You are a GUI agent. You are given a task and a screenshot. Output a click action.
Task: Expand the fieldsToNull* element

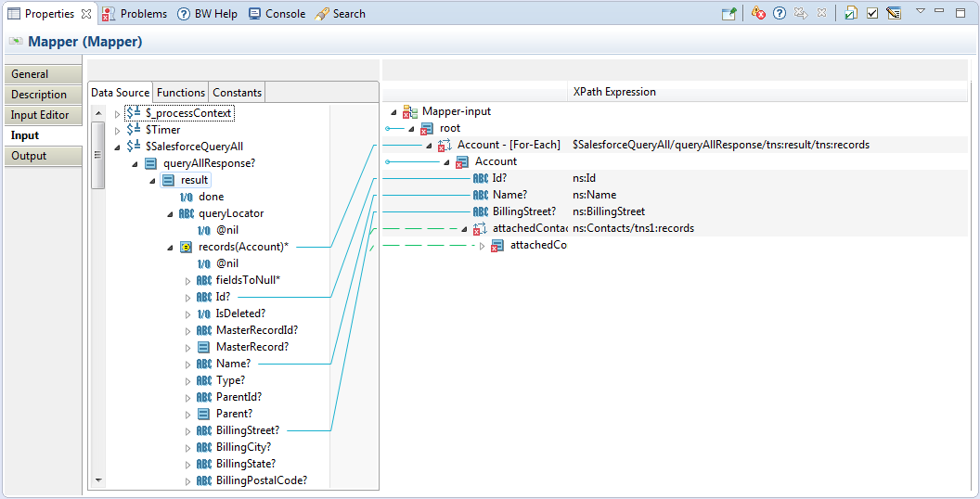click(187, 281)
